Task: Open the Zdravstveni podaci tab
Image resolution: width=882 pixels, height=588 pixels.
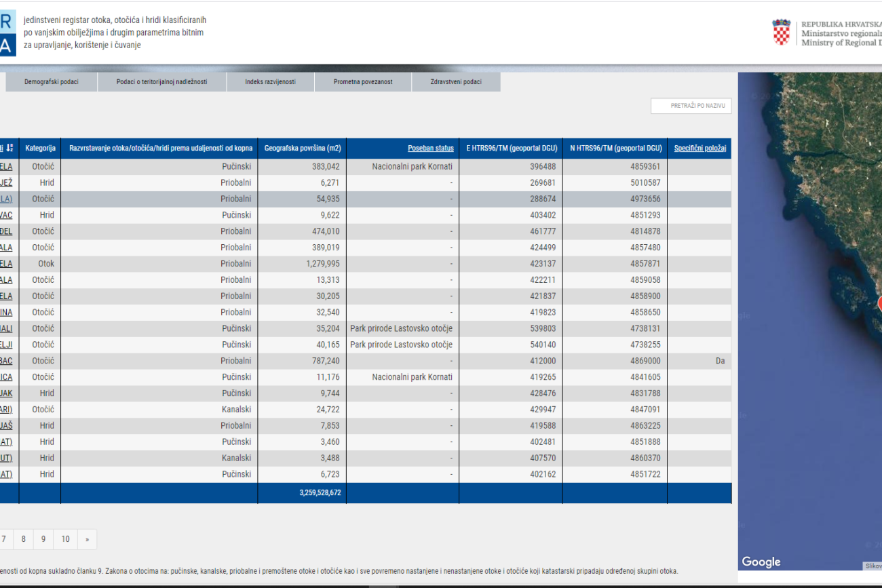Action: pyautogui.click(x=456, y=82)
